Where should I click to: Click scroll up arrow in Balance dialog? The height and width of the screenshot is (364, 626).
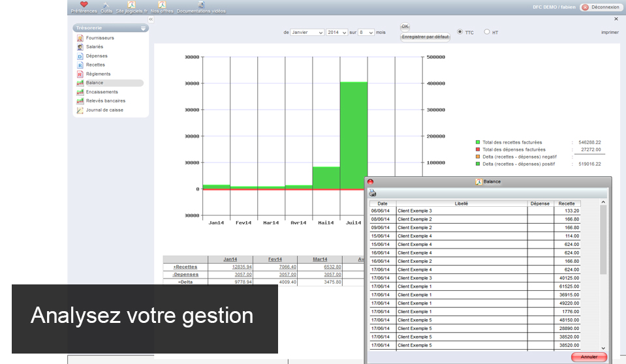603,202
